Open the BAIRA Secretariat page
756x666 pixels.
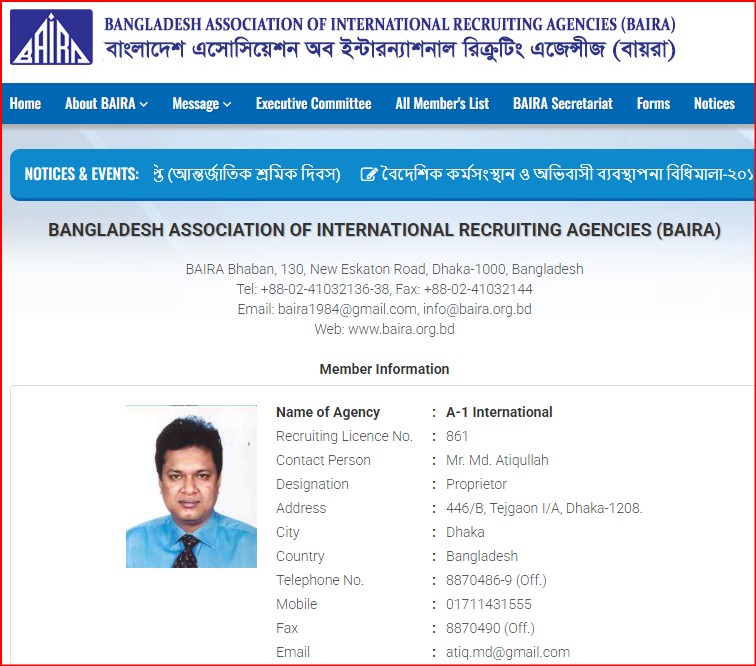[562, 104]
